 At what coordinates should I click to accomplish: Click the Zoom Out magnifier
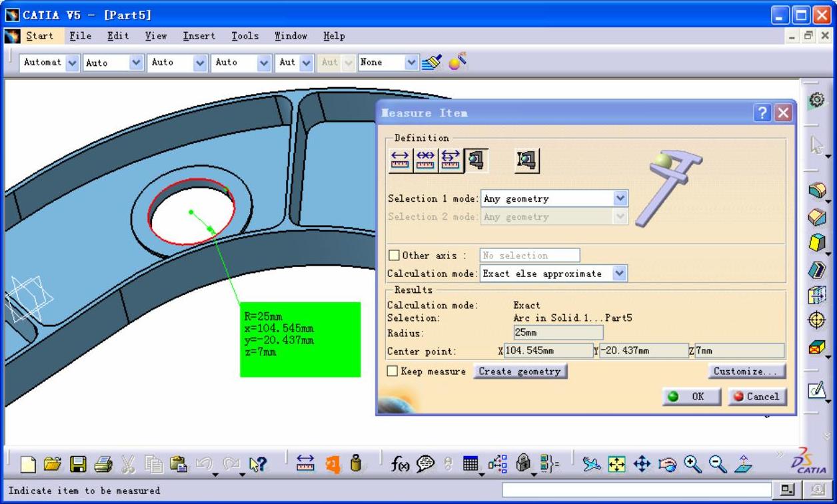(x=718, y=464)
